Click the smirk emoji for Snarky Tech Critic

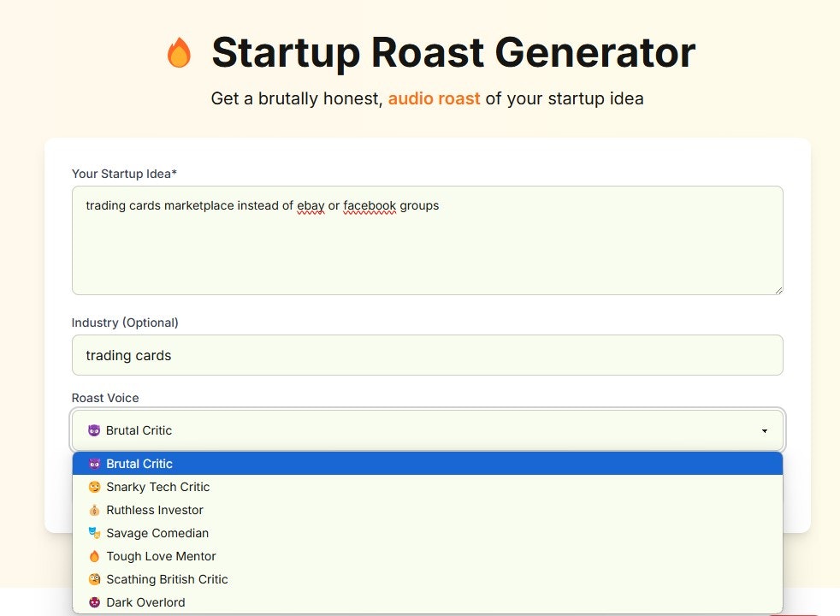pos(94,486)
